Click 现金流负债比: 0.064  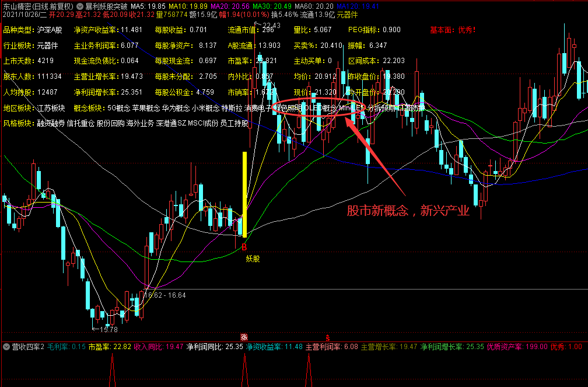click(106, 61)
